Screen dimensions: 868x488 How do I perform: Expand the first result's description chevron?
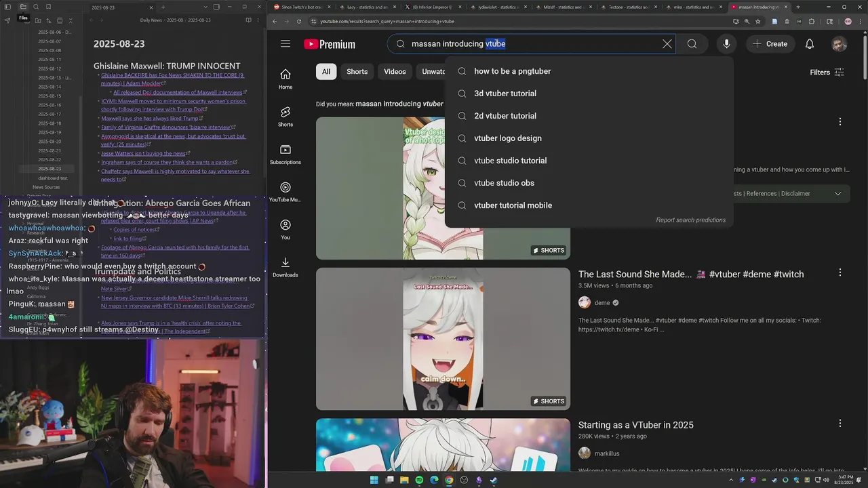(837, 194)
